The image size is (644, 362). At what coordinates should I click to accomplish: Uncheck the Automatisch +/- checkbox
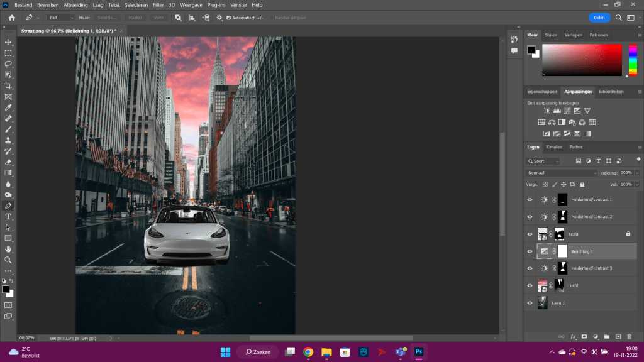[229, 18]
